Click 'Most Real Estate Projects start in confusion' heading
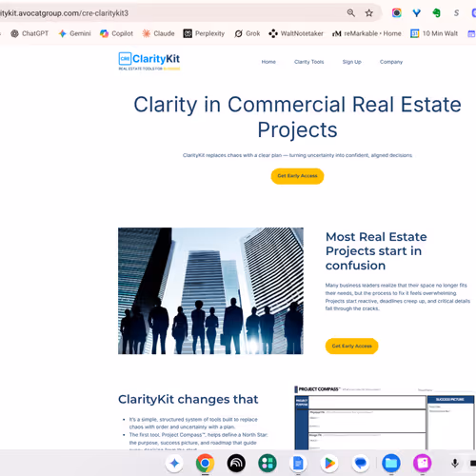 (376, 251)
